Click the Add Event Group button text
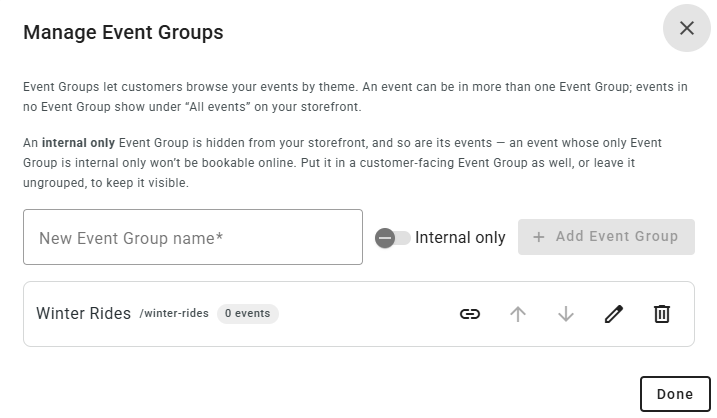The height and width of the screenshot is (418, 717). point(617,236)
